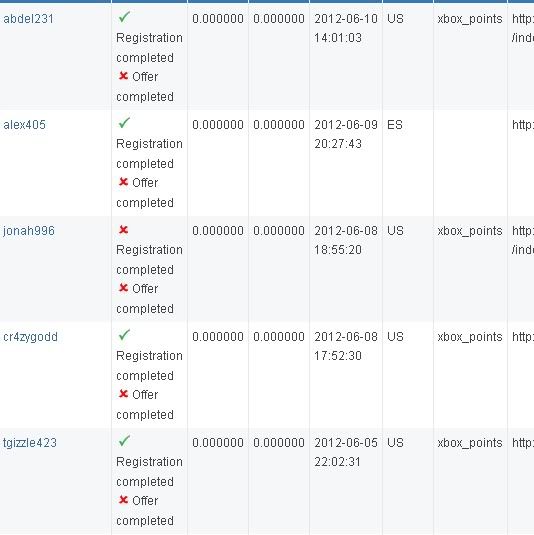Open the jonah996 user link
This screenshot has height=535, width=534.
click(29, 231)
